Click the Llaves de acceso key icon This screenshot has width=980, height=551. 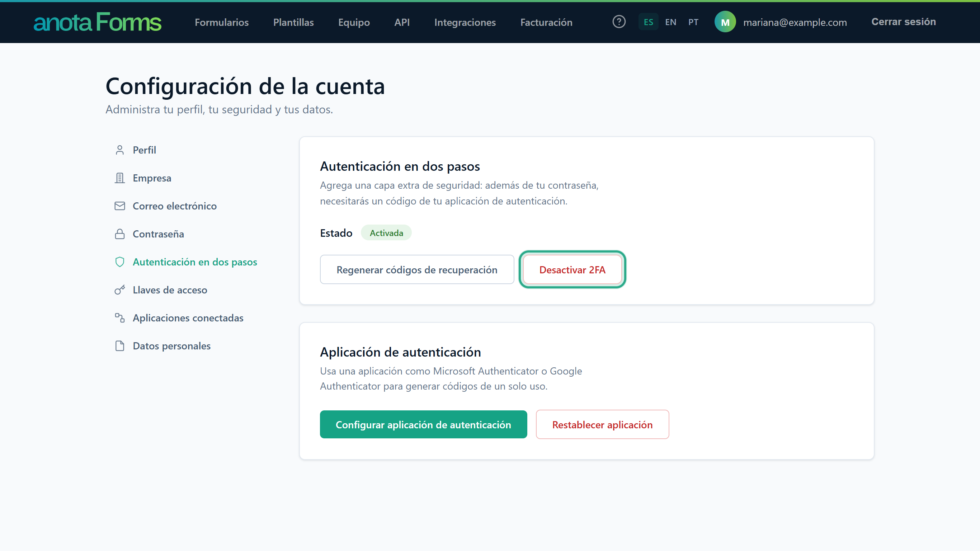[x=120, y=290]
